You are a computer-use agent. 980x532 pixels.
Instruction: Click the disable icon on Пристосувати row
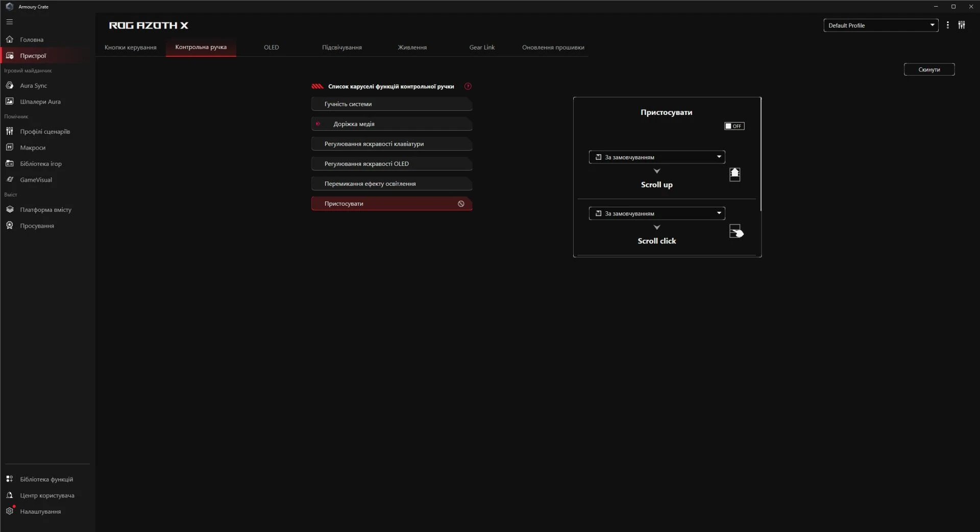point(461,204)
